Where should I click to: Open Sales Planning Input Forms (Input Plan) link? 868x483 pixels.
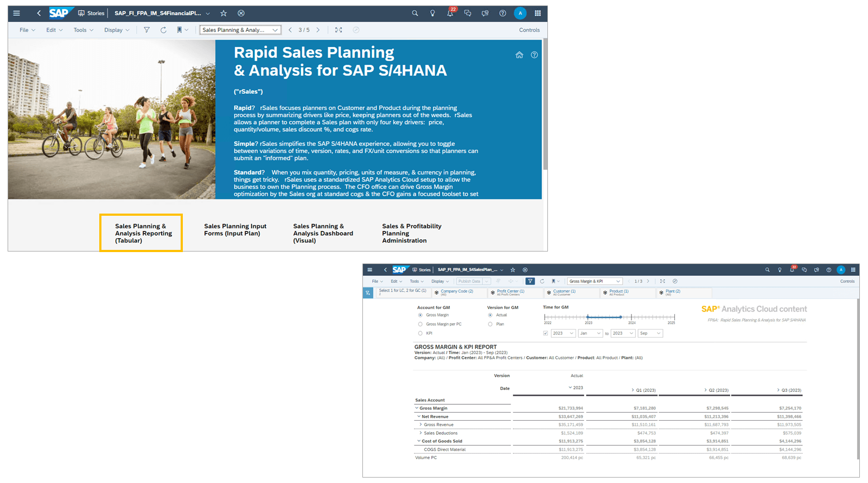click(235, 230)
